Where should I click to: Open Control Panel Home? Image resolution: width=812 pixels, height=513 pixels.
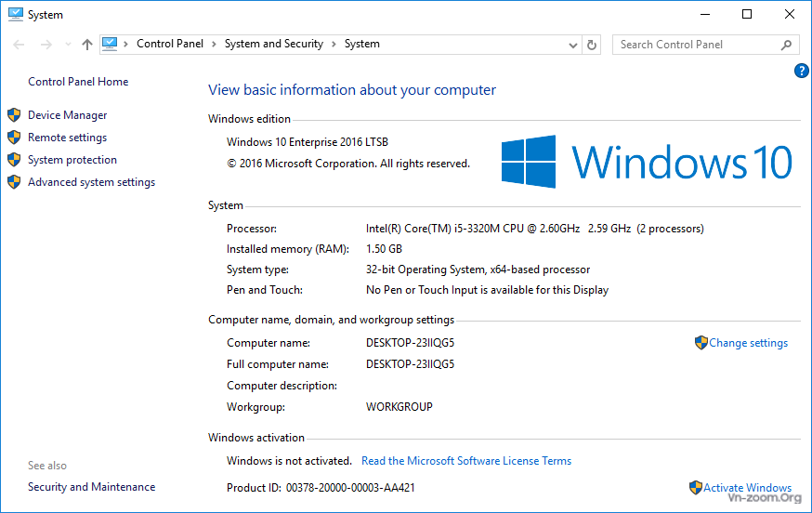tap(78, 82)
